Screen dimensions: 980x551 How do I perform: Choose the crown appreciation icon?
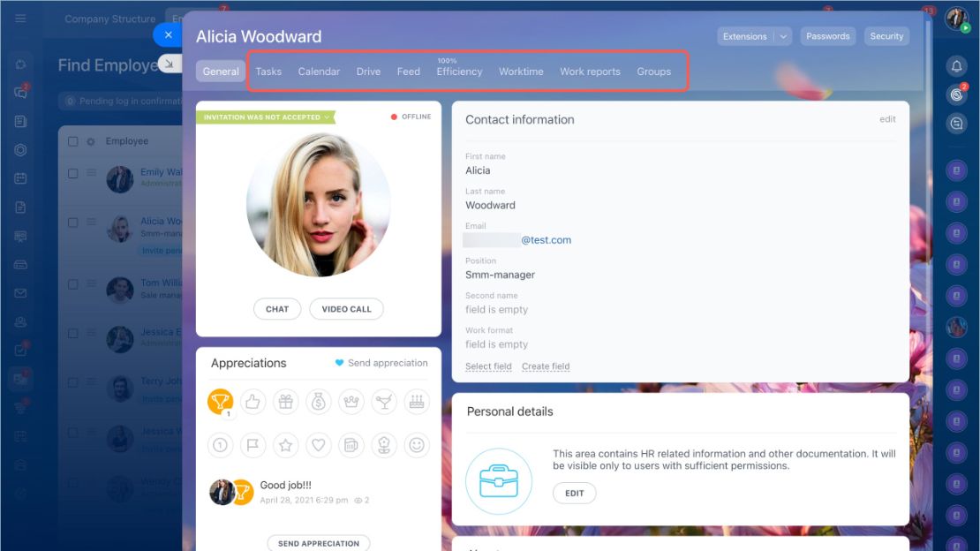click(x=351, y=402)
